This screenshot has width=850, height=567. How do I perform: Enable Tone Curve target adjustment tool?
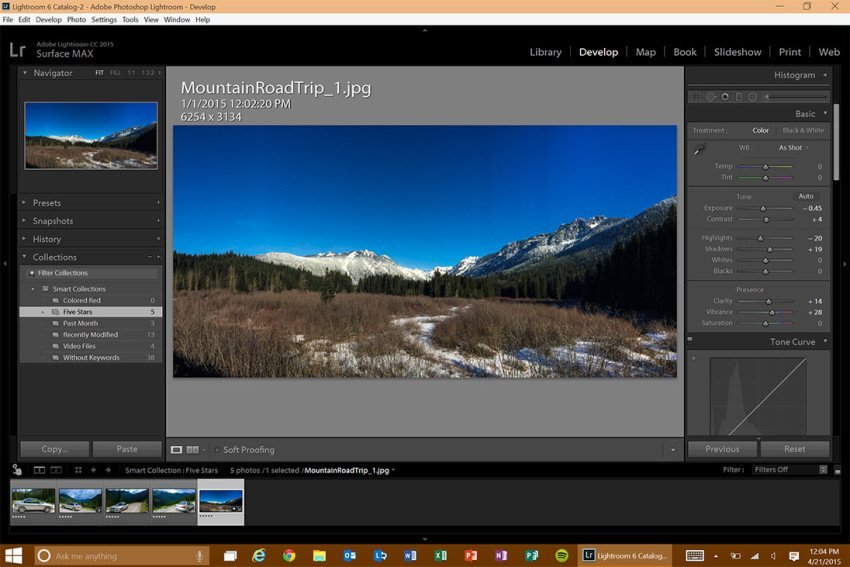pyautogui.click(x=693, y=358)
